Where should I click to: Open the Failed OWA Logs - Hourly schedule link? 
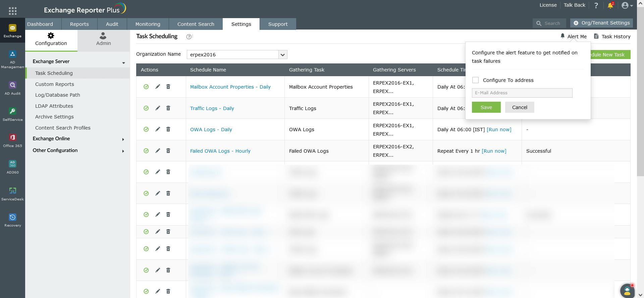click(x=220, y=151)
